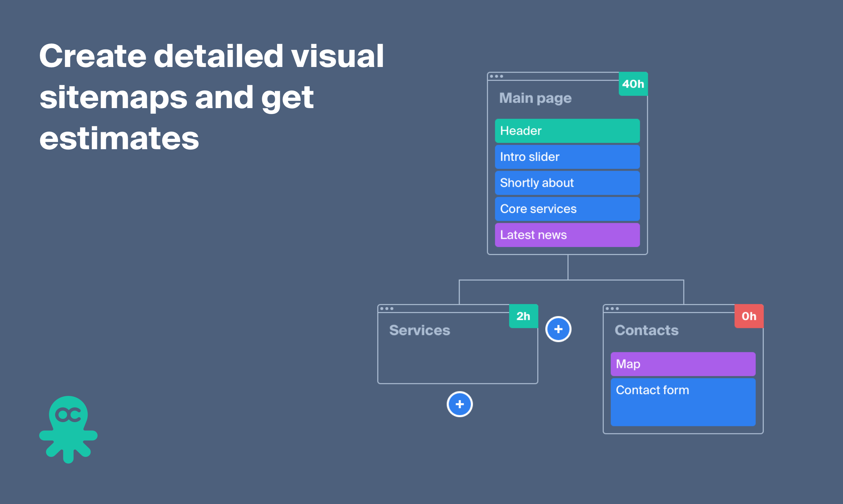The image size is (843, 504).
Task: Select the Shortly about block
Action: (x=567, y=183)
